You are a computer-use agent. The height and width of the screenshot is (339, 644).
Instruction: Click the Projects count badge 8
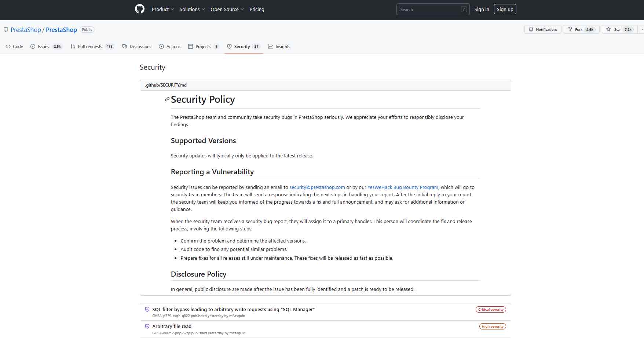(216, 47)
